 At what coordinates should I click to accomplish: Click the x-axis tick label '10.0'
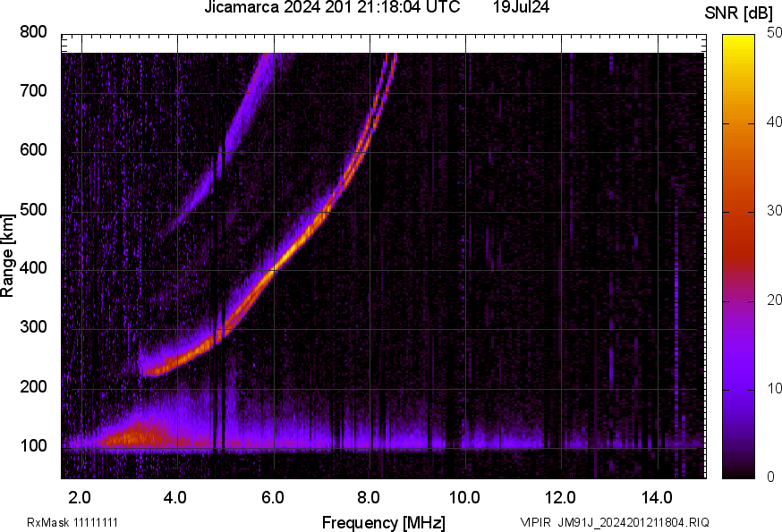464,497
